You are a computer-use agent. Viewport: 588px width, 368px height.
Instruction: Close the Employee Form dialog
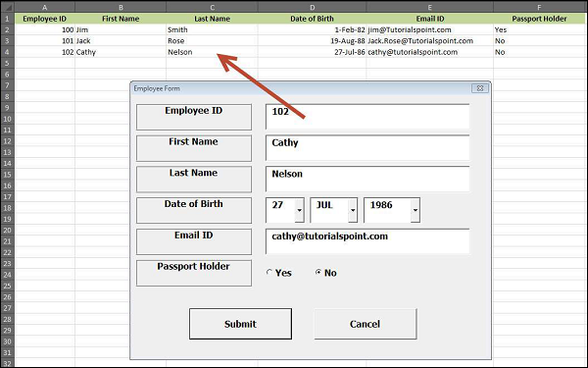(x=480, y=88)
